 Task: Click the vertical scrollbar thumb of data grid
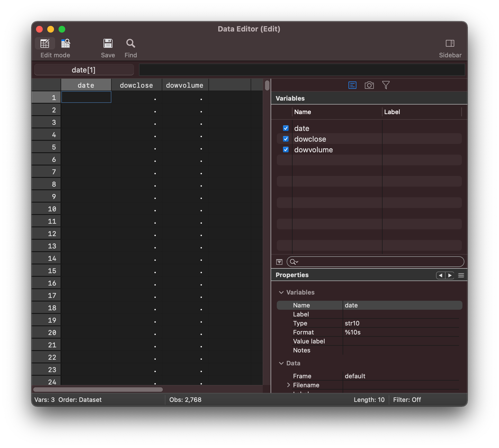click(x=267, y=85)
